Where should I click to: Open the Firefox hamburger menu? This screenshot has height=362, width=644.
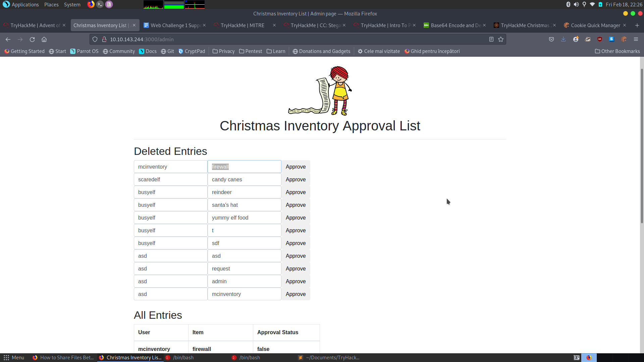tap(636, 39)
